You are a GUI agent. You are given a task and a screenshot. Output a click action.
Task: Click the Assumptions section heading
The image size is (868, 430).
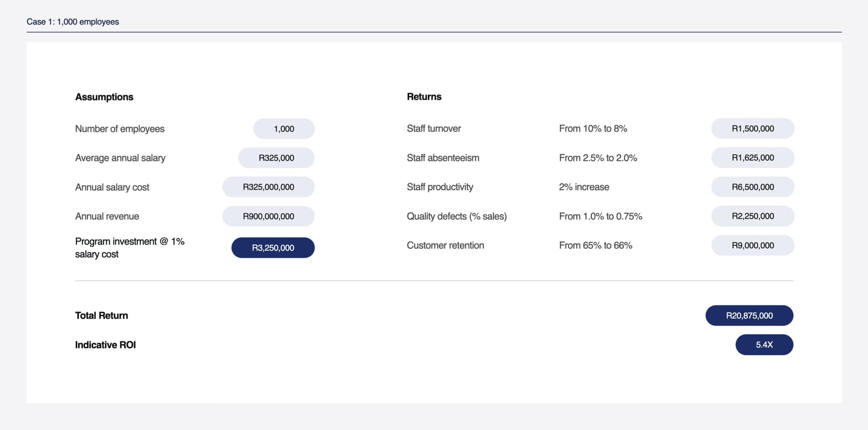pyautogui.click(x=104, y=97)
